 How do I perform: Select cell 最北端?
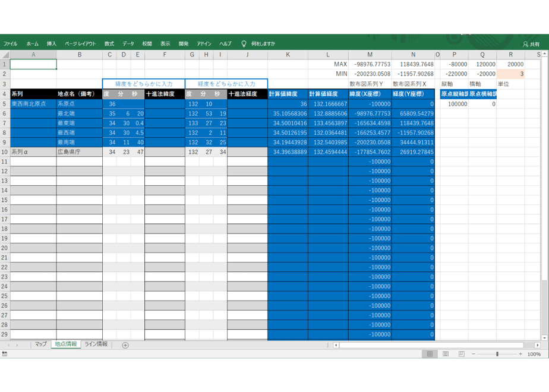click(x=80, y=113)
